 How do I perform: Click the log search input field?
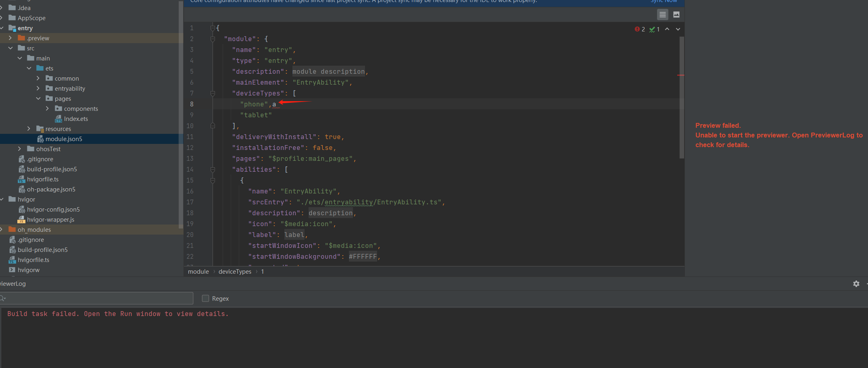tap(97, 298)
